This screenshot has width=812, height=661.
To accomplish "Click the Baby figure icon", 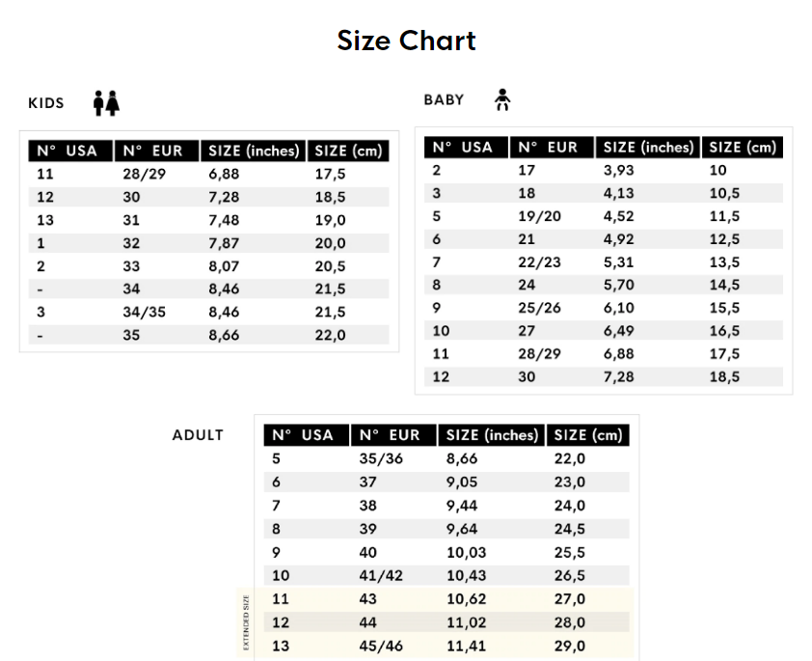I will [501, 98].
